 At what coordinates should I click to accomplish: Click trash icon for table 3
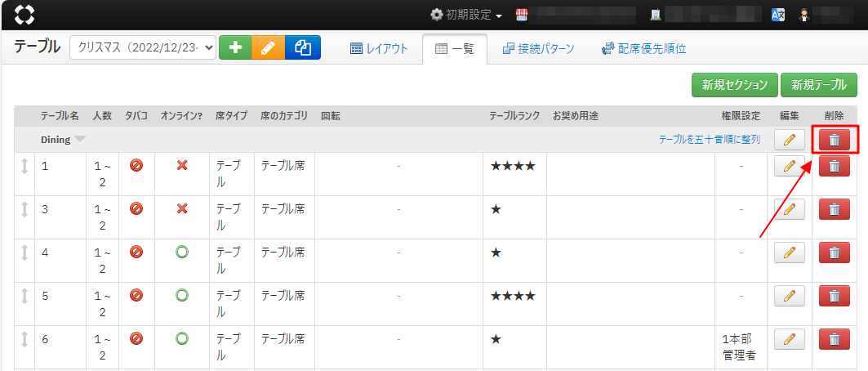pyautogui.click(x=834, y=209)
